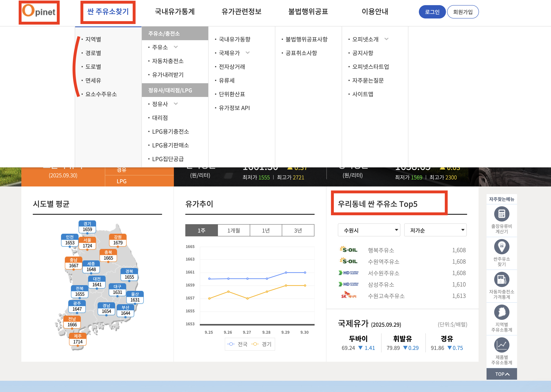Expand the 국제유가 submenu chevron

click(248, 53)
